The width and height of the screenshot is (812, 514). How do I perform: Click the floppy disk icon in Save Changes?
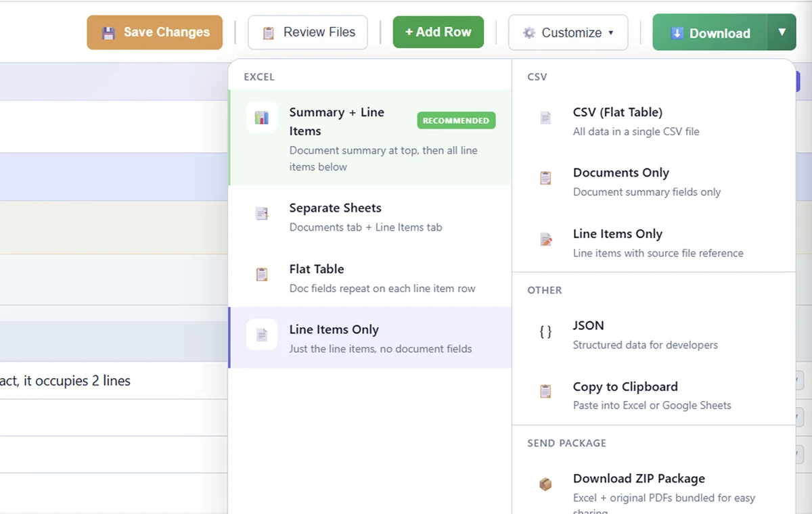point(108,32)
